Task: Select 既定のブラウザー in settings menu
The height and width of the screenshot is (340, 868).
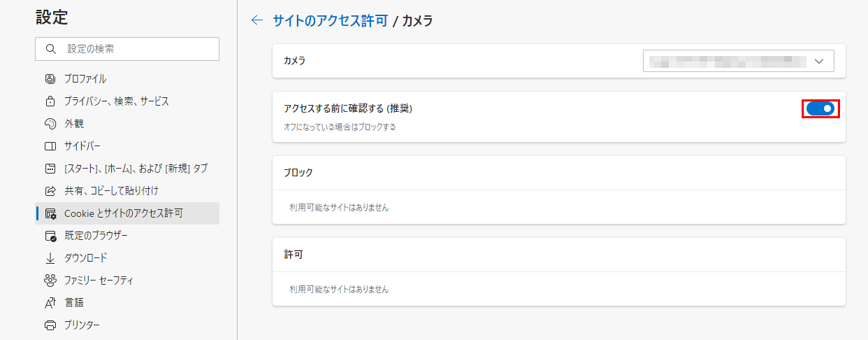Action: click(x=127, y=236)
